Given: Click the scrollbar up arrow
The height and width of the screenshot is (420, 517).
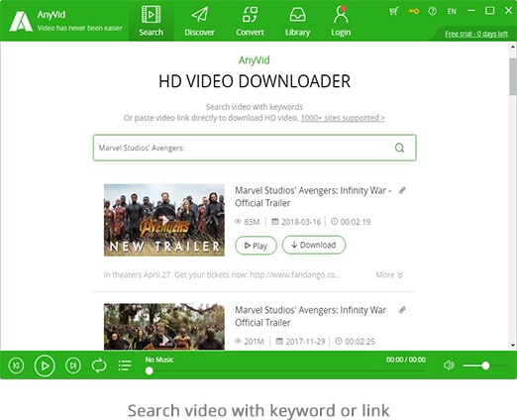Looking at the screenshot, I should (513, 47).
